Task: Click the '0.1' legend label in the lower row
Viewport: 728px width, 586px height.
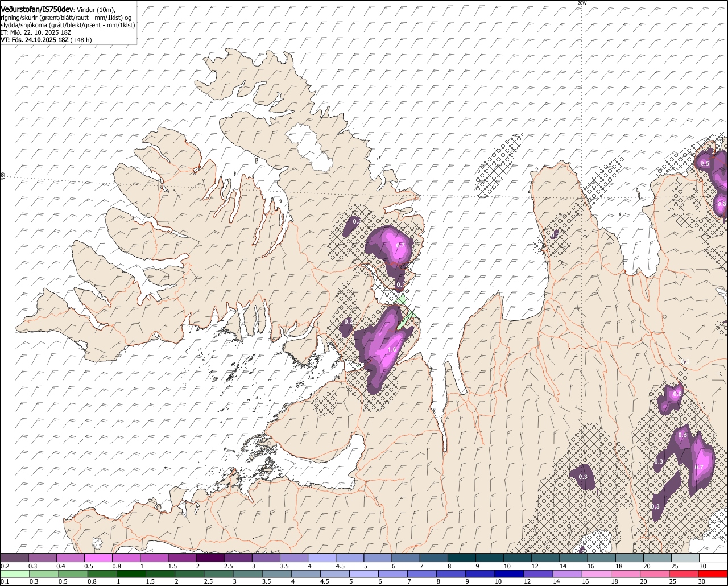Action: click(x=5, y=581)
